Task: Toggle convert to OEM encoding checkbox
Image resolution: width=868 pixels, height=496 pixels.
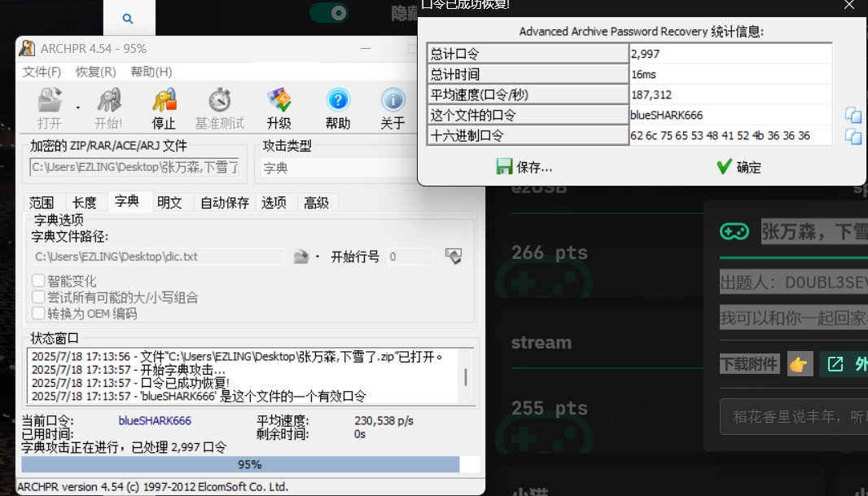Action: [38, 314]
